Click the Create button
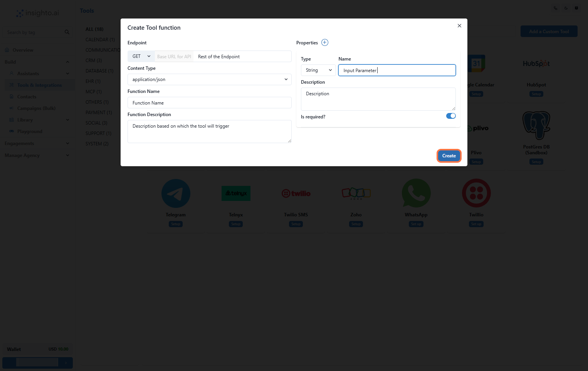588x371 pixels. tap(449, 156)
